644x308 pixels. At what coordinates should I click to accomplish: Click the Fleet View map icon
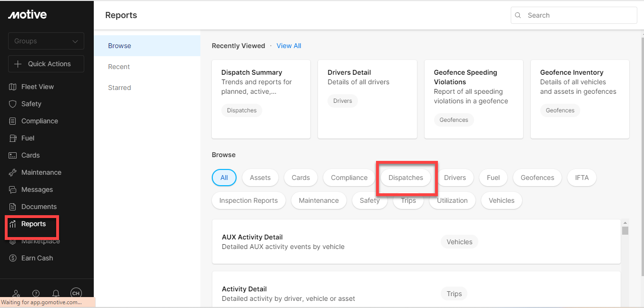point(13,87)
